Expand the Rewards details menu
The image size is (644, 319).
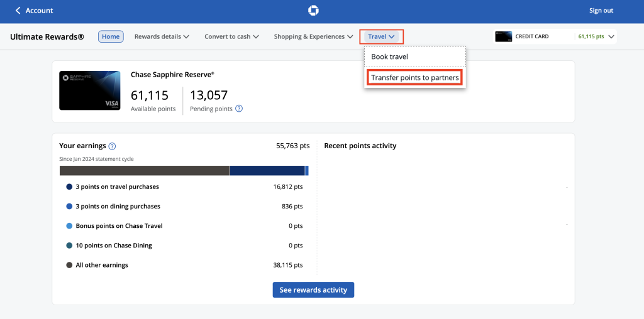162,36
